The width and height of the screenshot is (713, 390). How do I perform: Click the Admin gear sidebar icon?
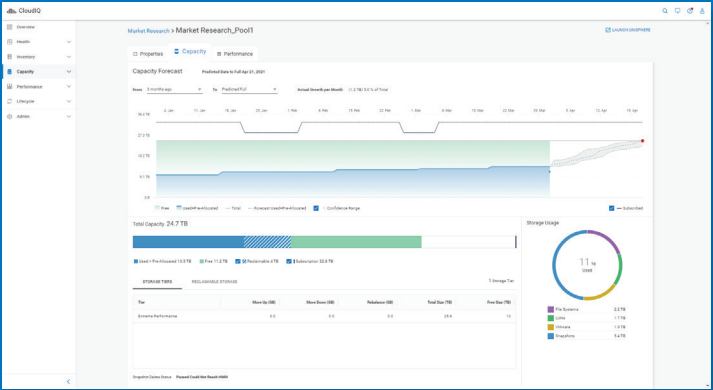coord(10,117)
